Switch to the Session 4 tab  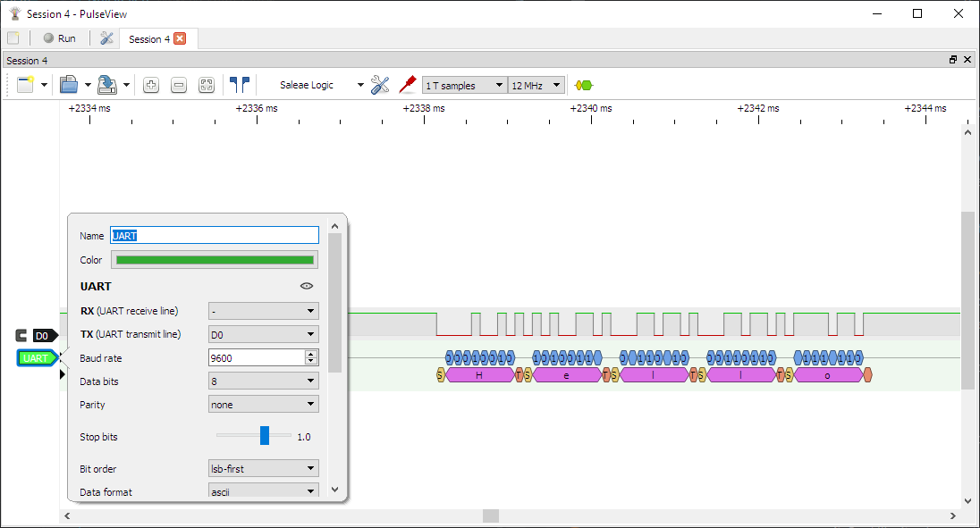tap(148, 39)
